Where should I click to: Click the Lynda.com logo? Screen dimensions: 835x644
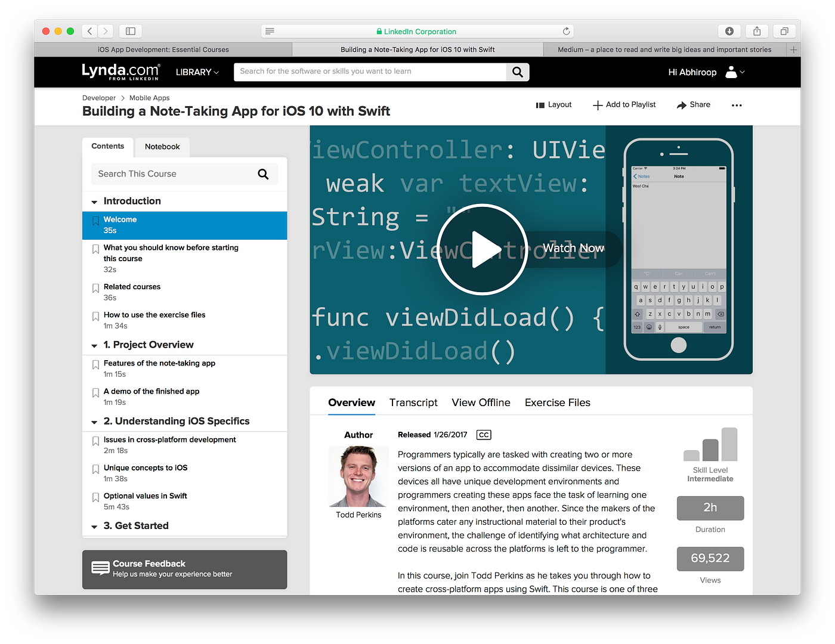(x=120, y=72)
